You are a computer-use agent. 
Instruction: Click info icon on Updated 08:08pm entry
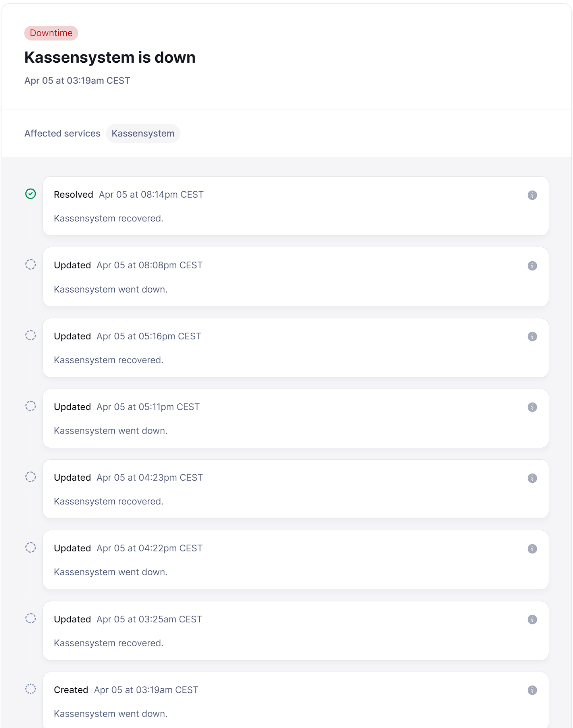pos(532,266)
